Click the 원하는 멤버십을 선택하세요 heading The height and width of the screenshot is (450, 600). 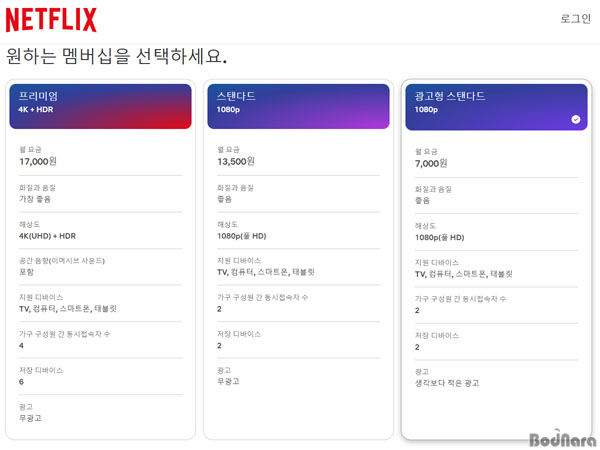pyautogui.click(x=116, y=56)
